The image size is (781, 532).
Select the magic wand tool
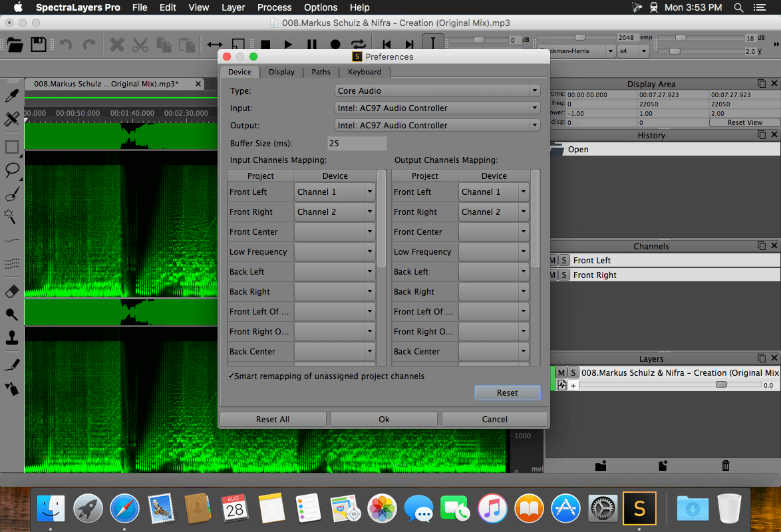pos(11,215)
